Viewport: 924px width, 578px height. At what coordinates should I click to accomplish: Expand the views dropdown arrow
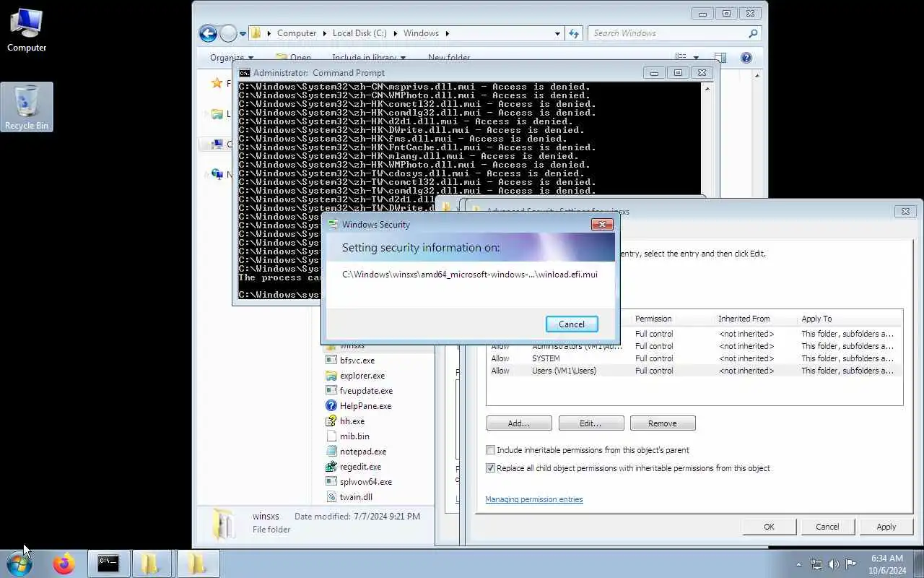696,58
